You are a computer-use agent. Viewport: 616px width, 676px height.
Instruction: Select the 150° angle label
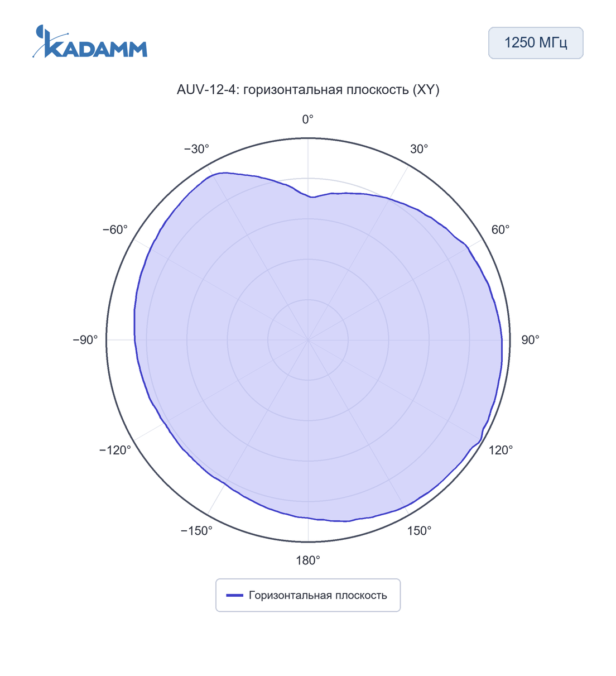pyautogui.click(x=419, y=531)
